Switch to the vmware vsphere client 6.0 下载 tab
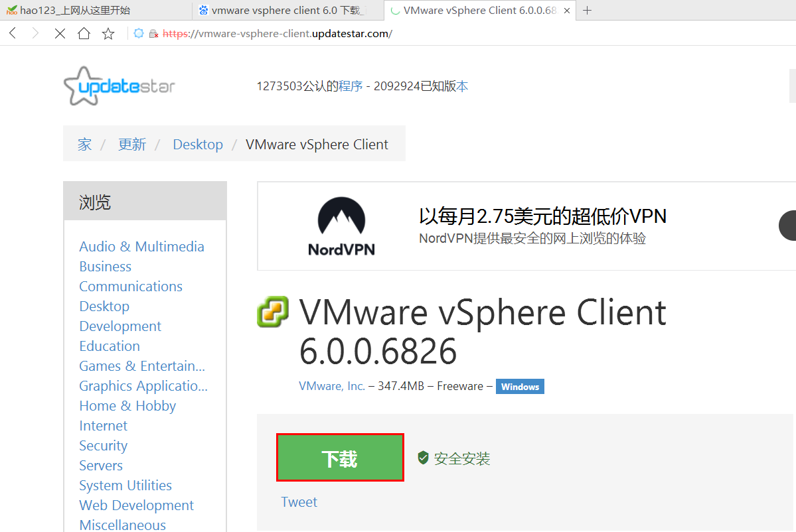Image resolution: width=796 pixels, height=532 pixels. pyautogui.click(x=285, y=11)
